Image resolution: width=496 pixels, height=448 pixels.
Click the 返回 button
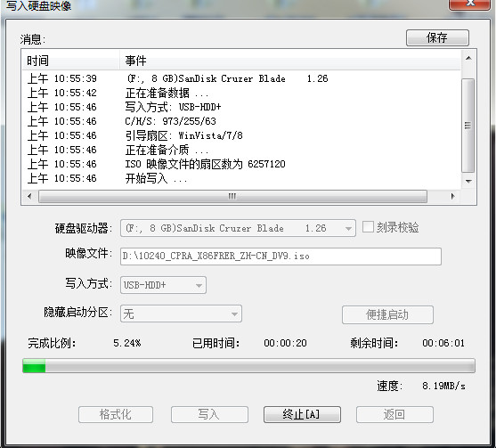coord(394,414)
